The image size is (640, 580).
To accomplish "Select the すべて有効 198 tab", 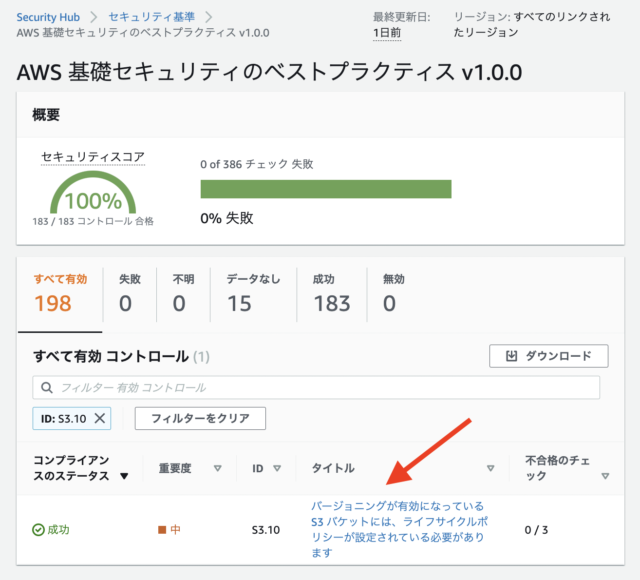I will 60,294.
